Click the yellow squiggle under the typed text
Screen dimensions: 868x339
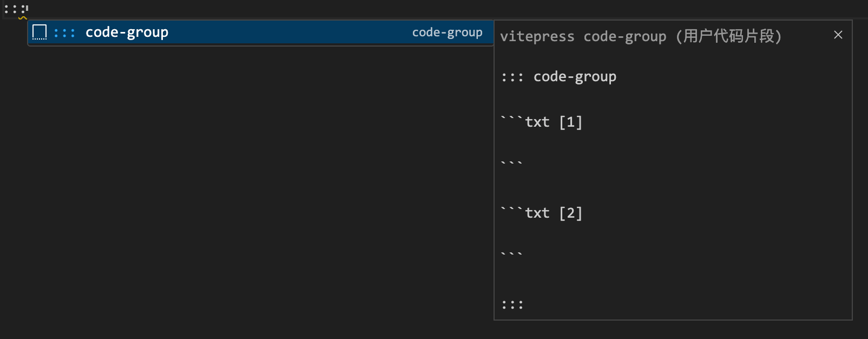[22, 18]
